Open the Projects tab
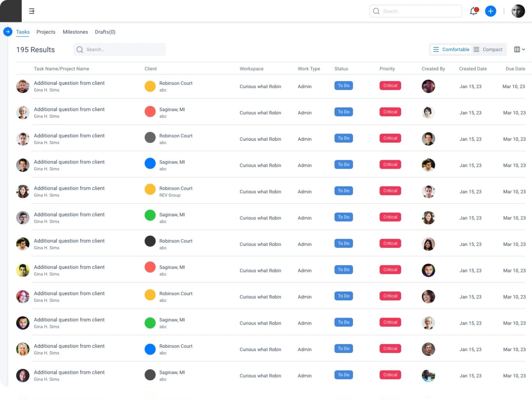 click(x=46, y=32)
